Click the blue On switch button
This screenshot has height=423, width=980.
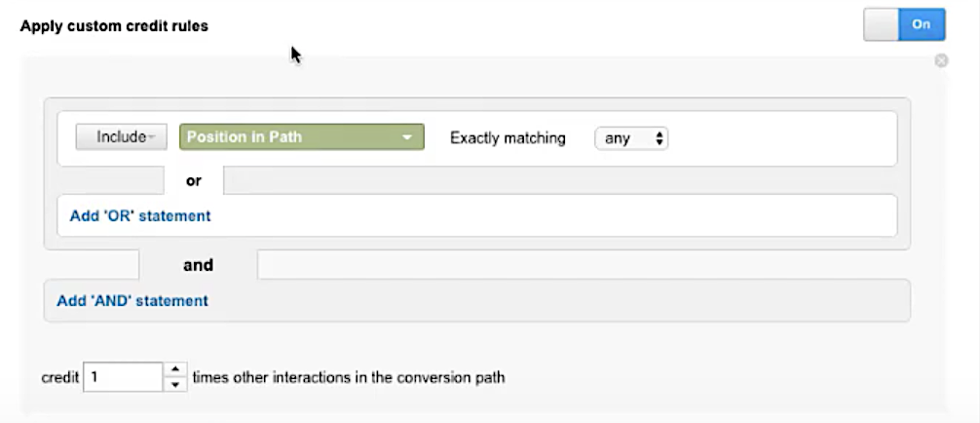[x=922, y=25]
